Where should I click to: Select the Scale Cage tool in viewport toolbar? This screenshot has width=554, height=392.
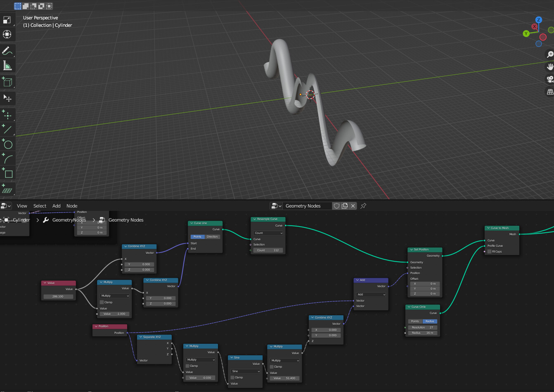[x=7, y=20]
